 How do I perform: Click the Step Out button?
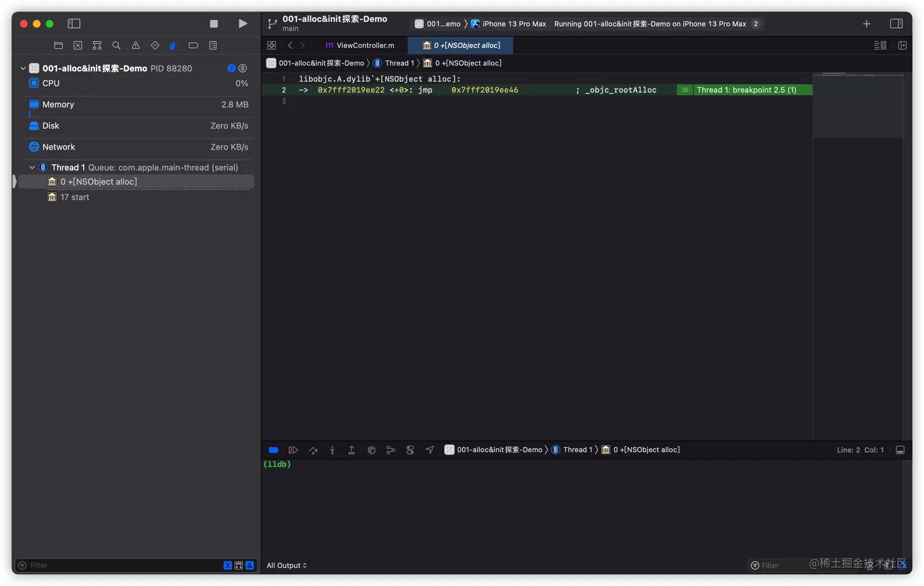click(x=351, y=450)
